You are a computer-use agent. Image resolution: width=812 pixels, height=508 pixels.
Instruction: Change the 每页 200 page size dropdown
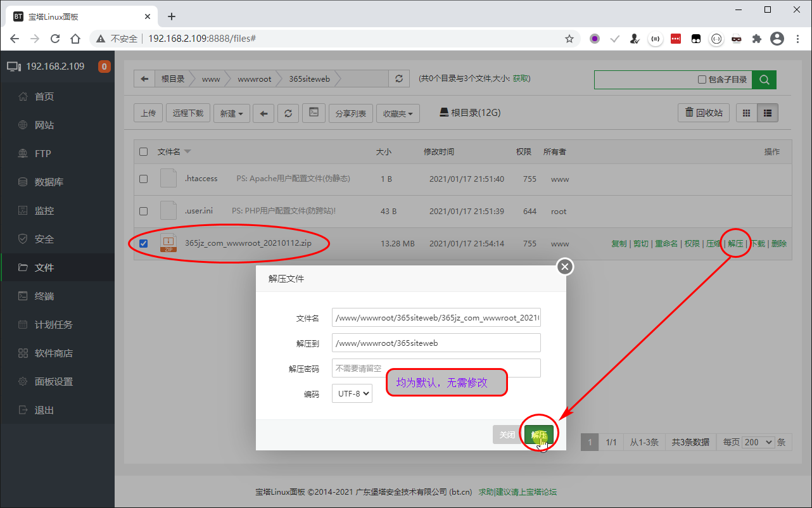[x=757, y=442]
